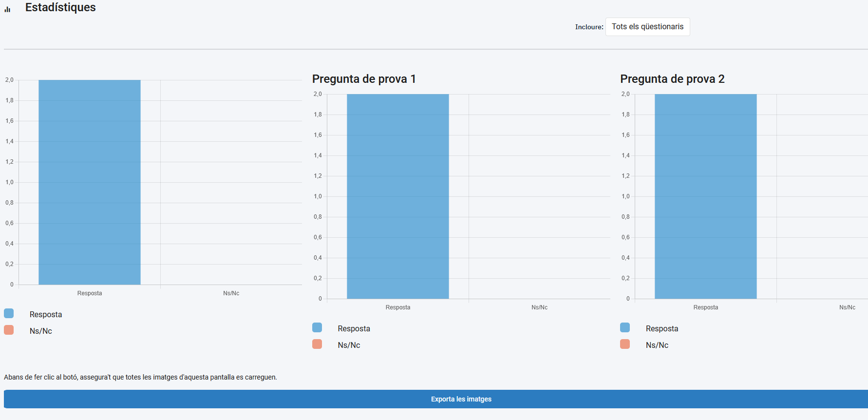Click orange Ns/Nc swatch under Pregunta de prova 1
This screenshot has height=420, width=868.
coord(317,344)
